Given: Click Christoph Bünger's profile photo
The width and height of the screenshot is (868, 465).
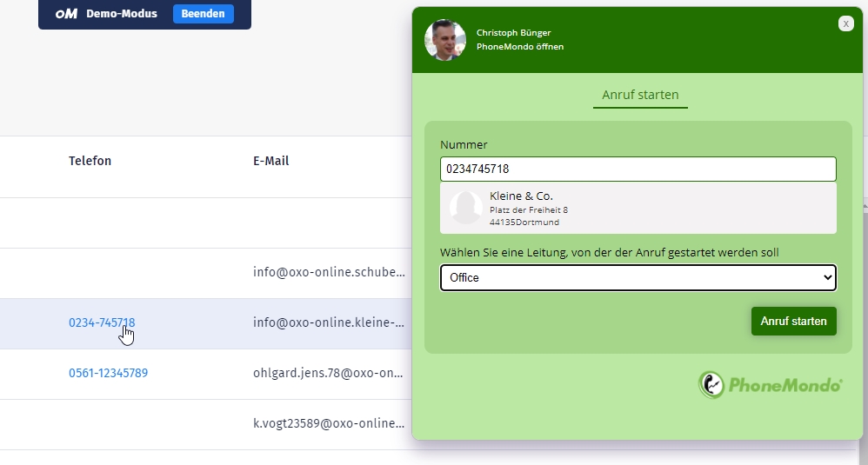Looking at the screenshot, I should (x=445, y=40).
